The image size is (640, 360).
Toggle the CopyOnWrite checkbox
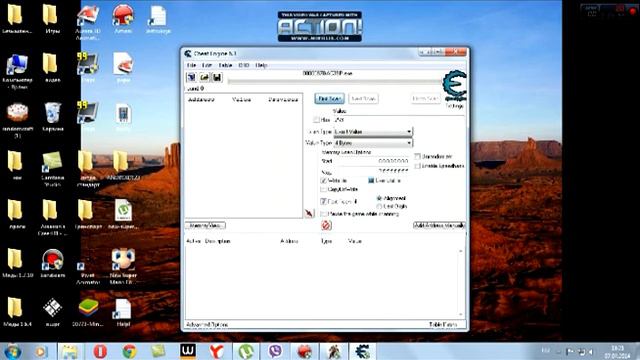(x=324, y=189)
